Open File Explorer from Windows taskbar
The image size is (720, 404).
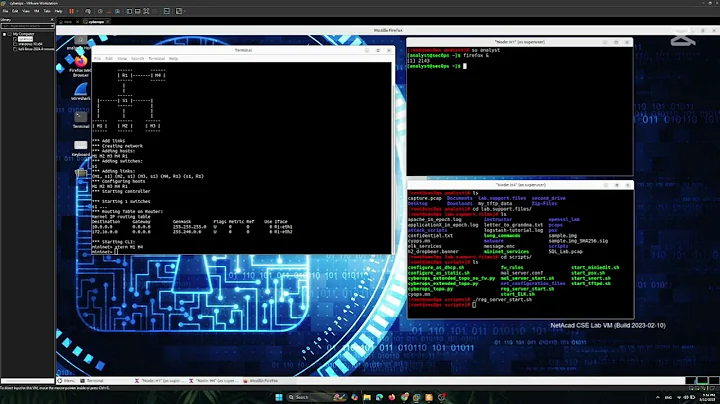click(x=367, y=397)
